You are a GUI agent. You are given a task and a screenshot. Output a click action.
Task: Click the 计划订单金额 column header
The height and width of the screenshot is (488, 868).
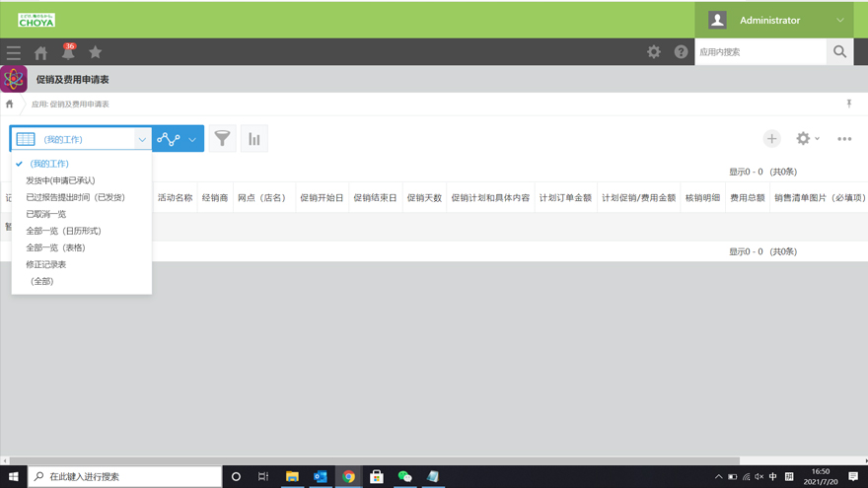[x=565, y=197]
